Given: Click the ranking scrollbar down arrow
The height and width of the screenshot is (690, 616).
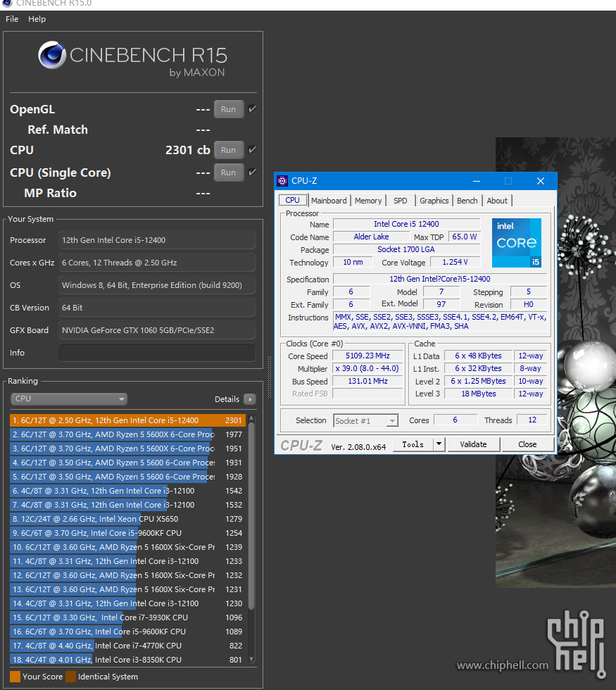Looking at the screenshot, I should [x=252, y=659].
